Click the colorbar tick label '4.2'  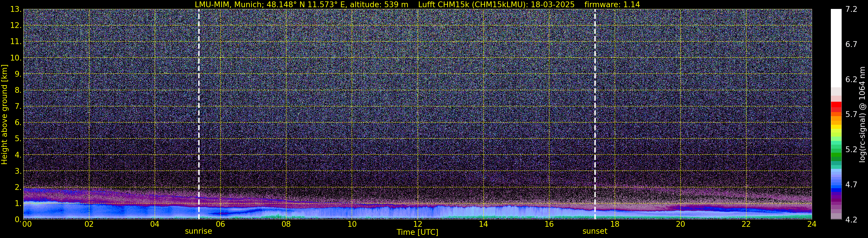click(851, 220)
